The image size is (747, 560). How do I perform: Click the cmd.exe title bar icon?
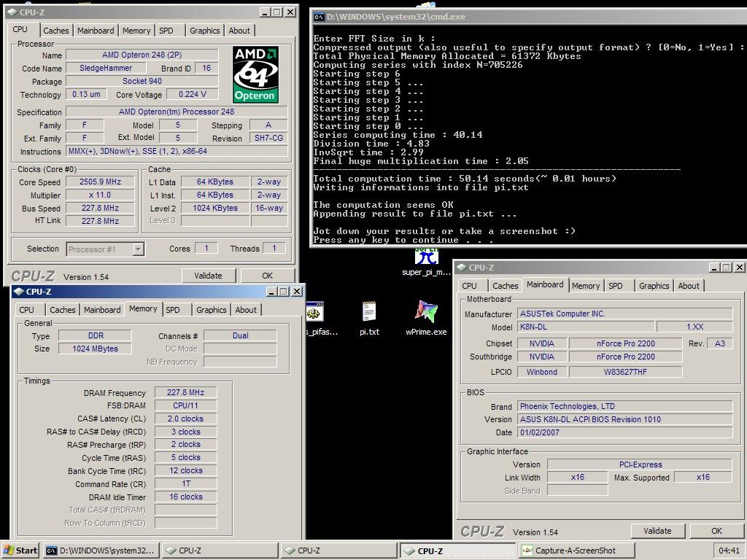[x=319, y=17]
